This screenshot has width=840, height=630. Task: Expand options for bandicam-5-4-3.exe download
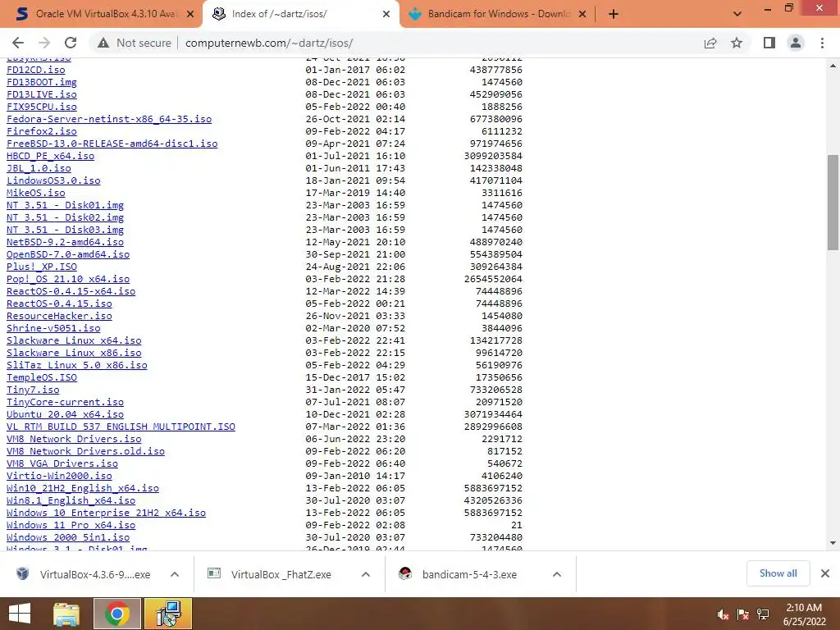point(557,574)
